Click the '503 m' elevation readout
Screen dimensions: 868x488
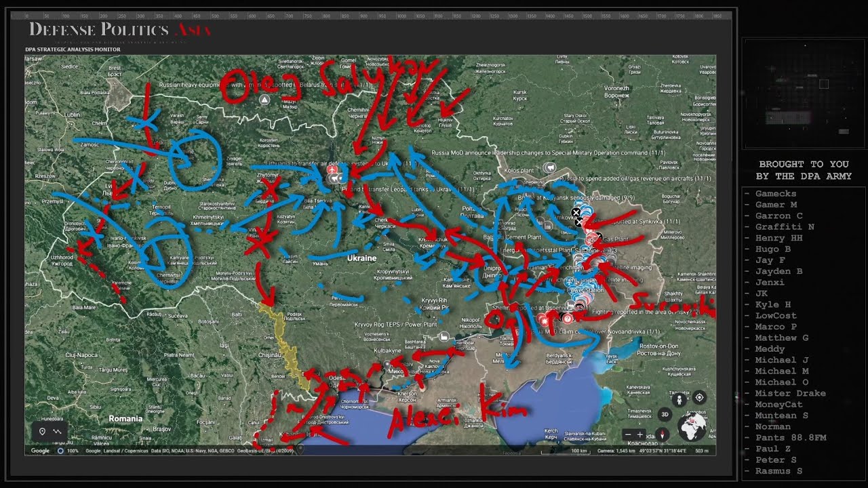(x=701, y=451)
